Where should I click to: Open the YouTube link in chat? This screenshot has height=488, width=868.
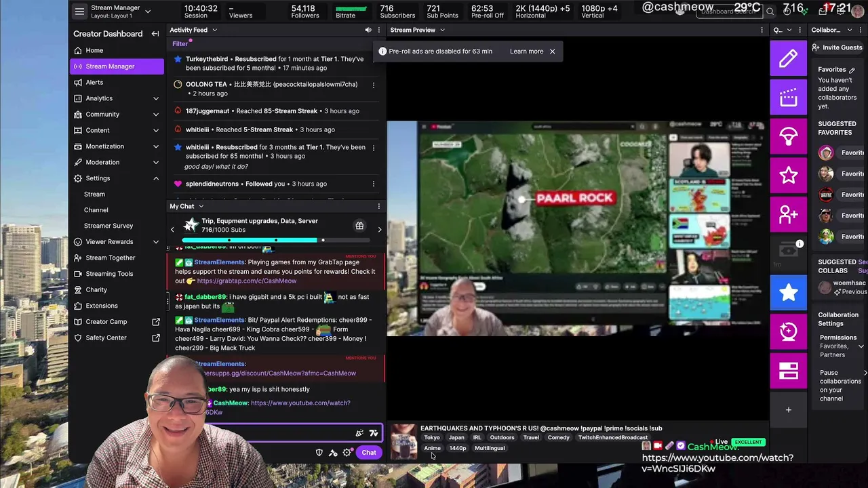pos(300,403)
